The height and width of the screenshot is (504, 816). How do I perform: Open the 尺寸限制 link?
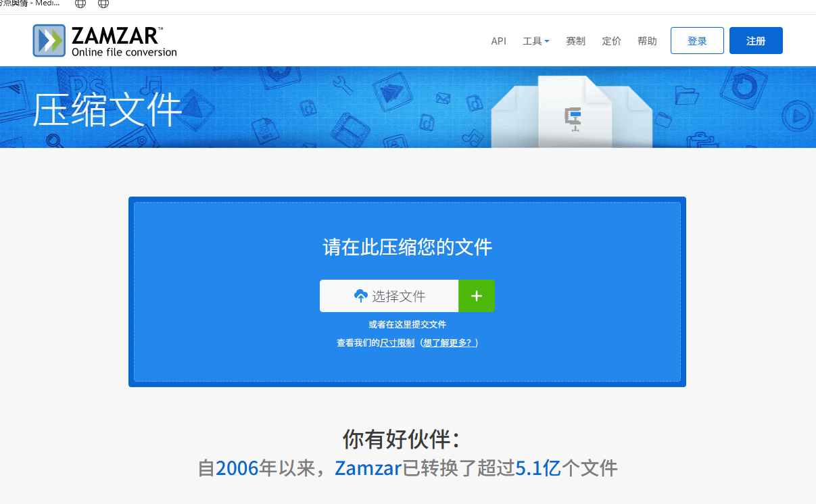(397, 343)
